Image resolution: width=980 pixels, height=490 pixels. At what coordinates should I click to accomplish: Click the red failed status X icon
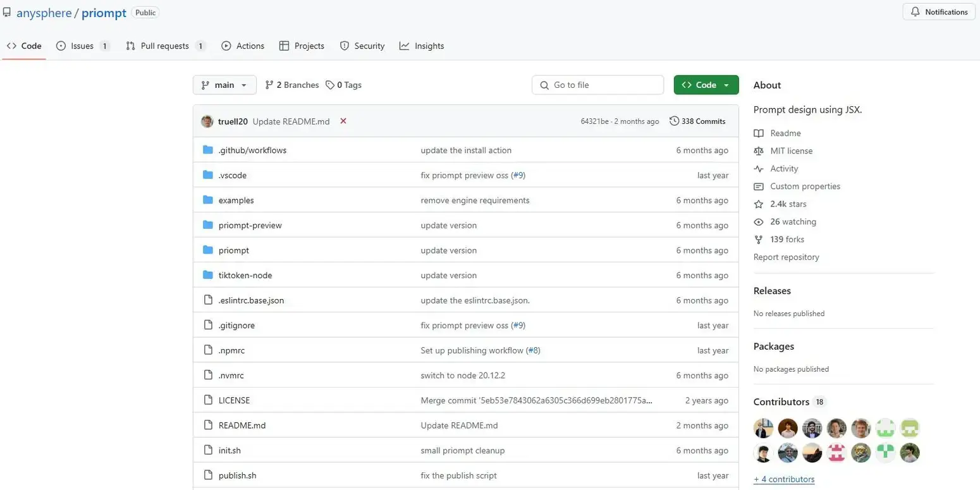[343, 121]
